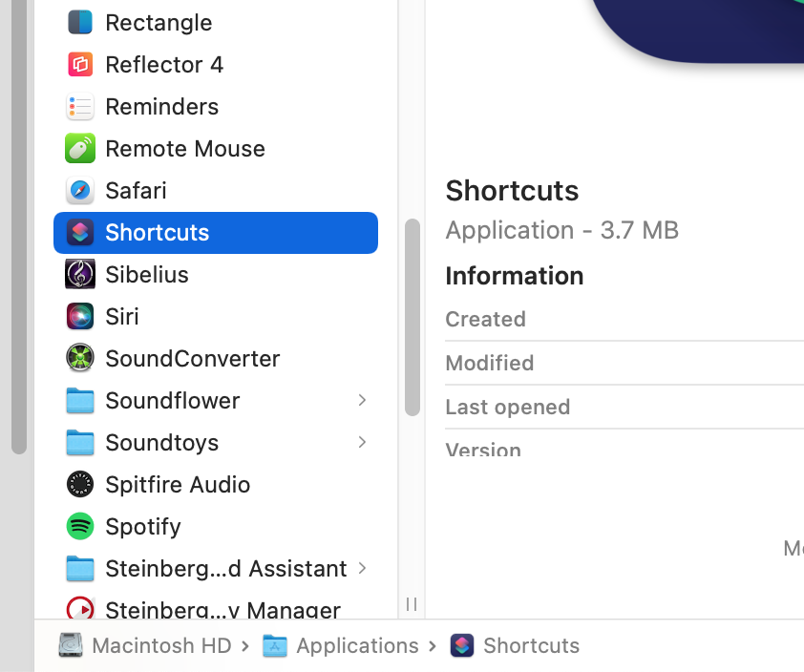Select Rectangle in the applications list

pos(159,23)
